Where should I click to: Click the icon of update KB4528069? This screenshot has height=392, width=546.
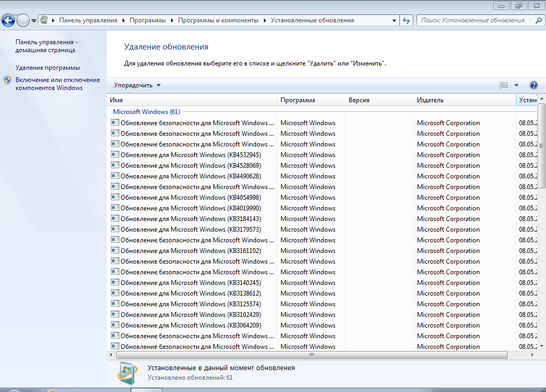pos(115,165)
